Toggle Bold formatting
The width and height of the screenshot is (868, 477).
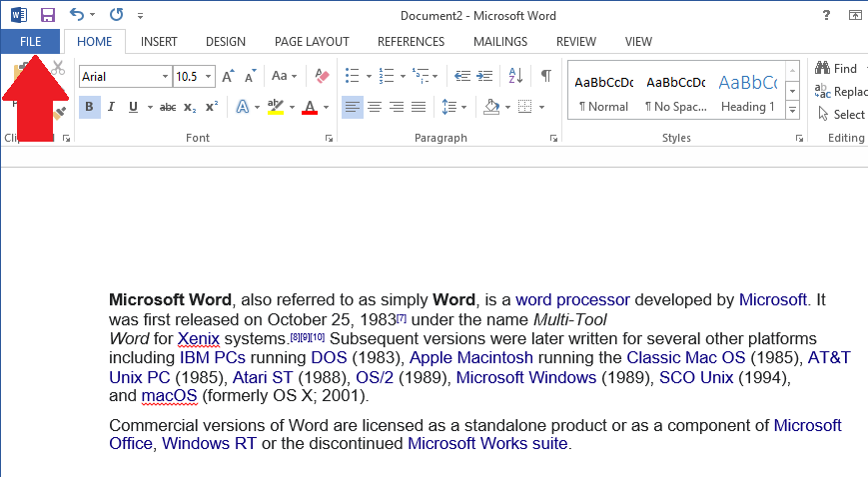89,107
